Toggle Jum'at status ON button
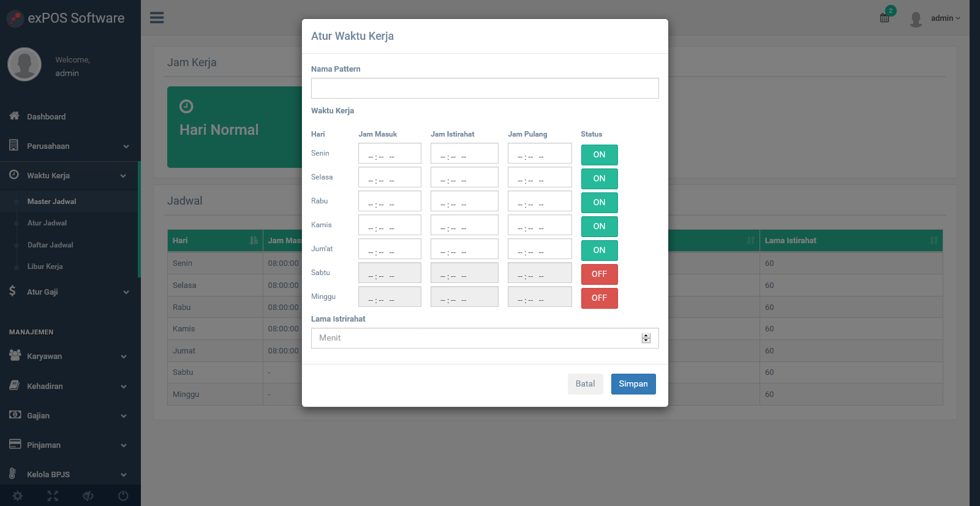Viewport: 980px width, 506px height. [x=599, y=251]
